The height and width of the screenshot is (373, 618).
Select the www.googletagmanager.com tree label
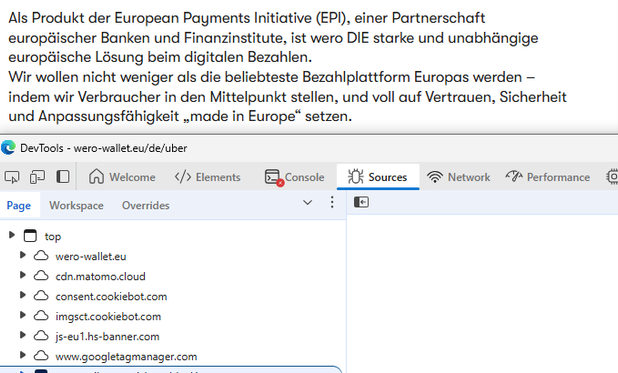click(126, 357)
